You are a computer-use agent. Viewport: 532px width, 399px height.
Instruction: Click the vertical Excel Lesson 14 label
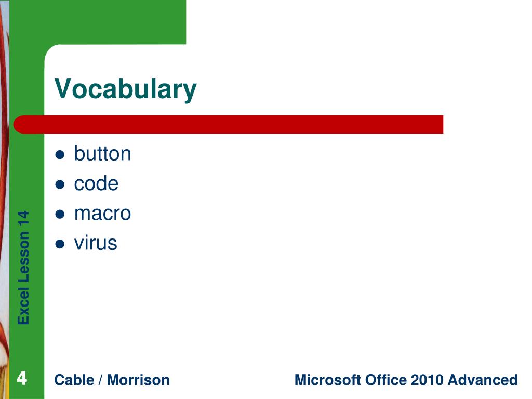click(24, 268)
